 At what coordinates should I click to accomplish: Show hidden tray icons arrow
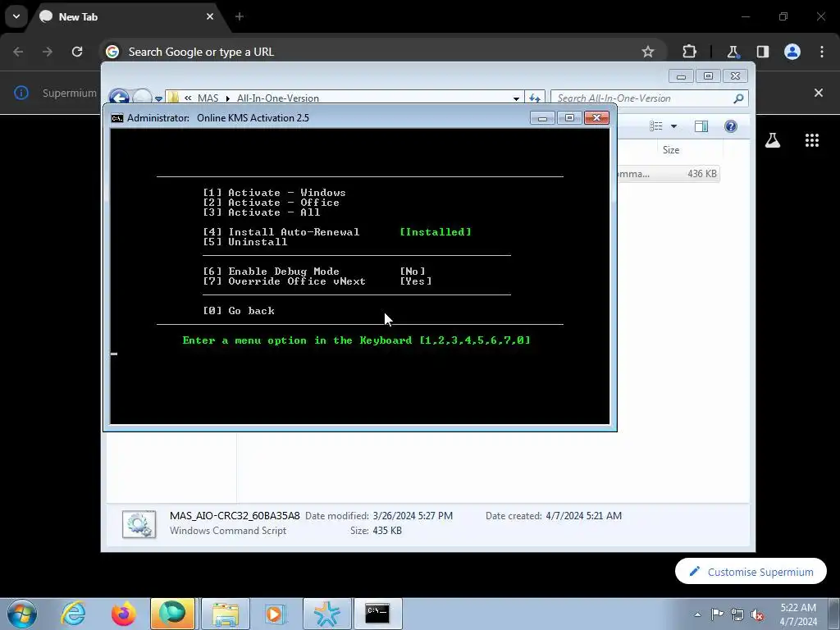[x=697, y=614]
